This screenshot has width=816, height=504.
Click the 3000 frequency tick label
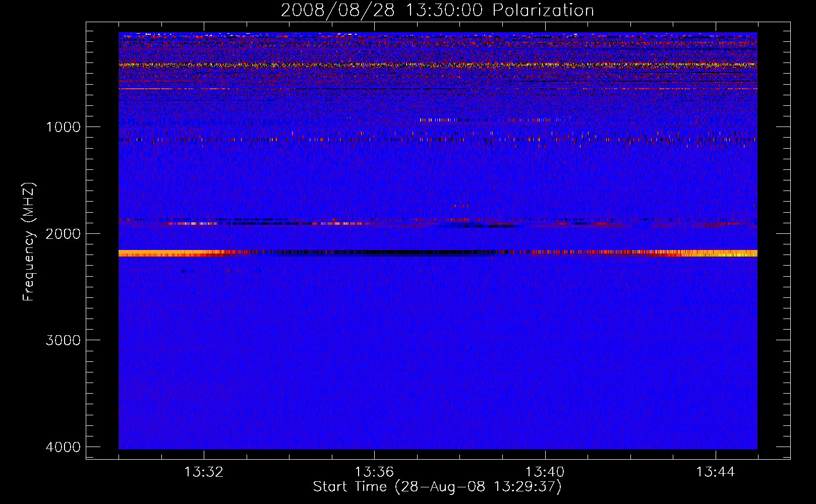63,340
